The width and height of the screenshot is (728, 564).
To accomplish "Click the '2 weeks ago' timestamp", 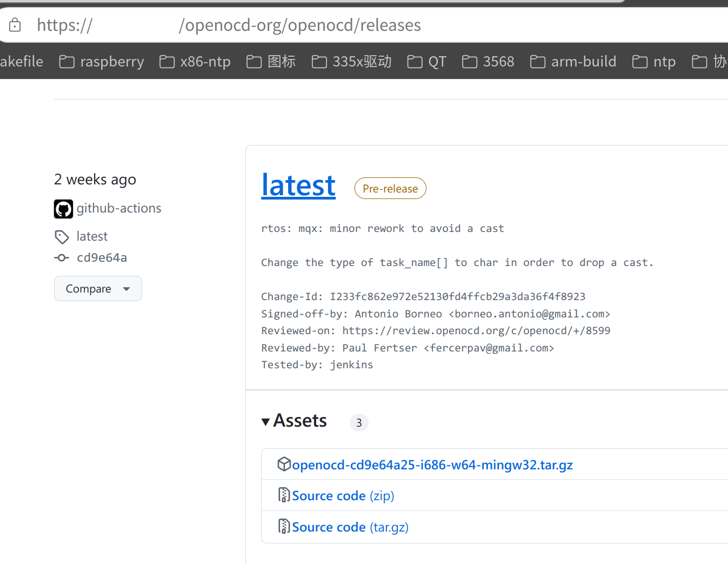I will [x=95, y=180].
